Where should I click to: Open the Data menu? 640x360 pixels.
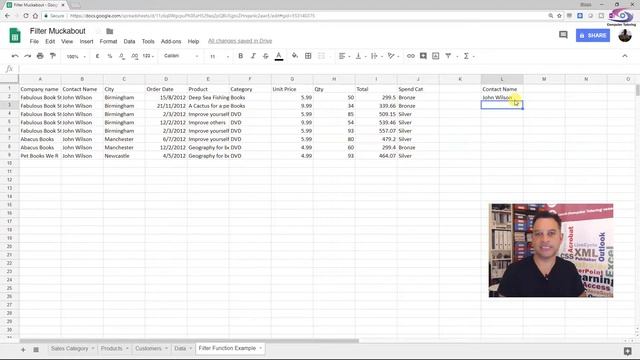pos(129,41)
